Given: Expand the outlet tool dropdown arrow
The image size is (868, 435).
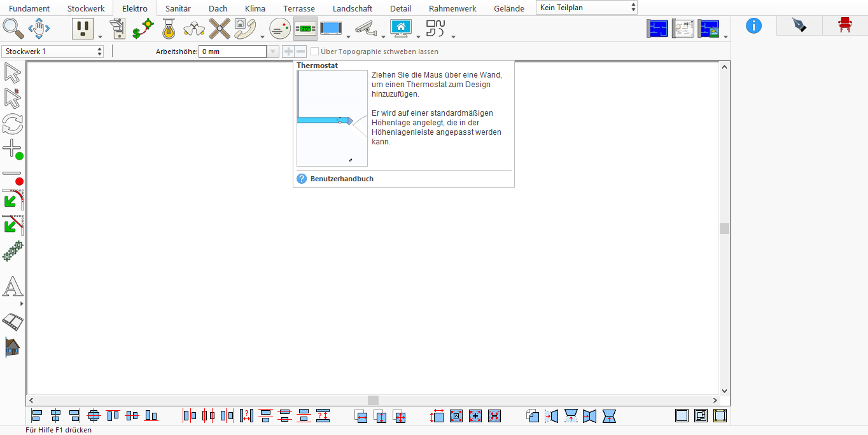Looking at the screenshot, I should tap(100, 36).
